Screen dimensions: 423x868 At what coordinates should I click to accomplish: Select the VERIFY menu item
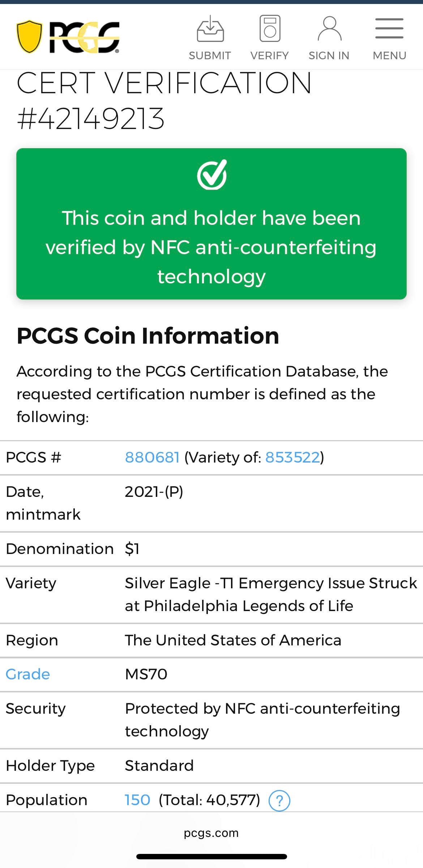(269, 55)
